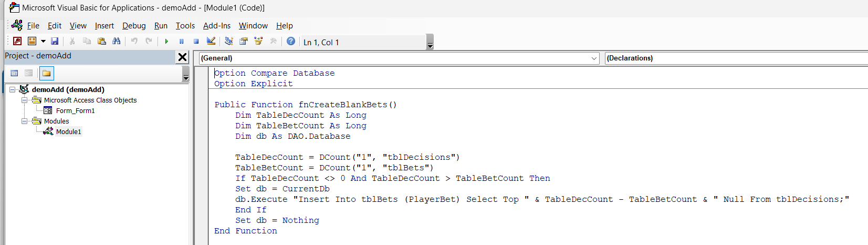Viewport: 868px width, 245px height.
Task: Click the Reset stop icon
Action: 196,41
